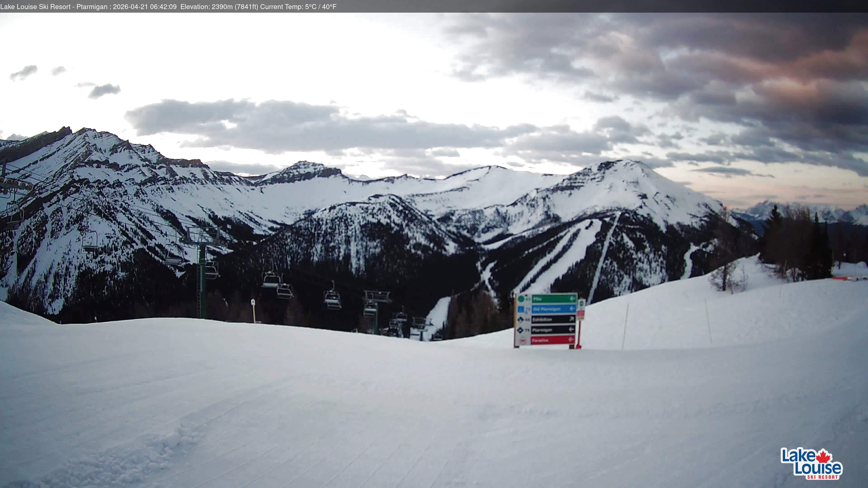Screen dimensions: 868x488
Task: Click the small red sign on post
Action: [x=580, y=314]
